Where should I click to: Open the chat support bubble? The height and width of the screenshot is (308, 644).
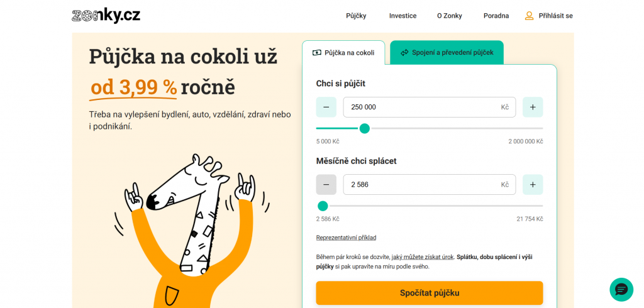(621, 289)
